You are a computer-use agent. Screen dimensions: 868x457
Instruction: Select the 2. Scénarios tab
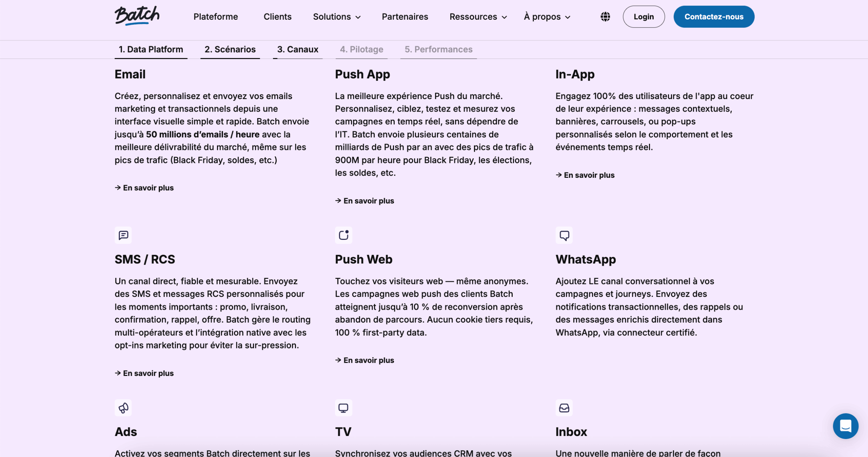[x=230, y=50]
